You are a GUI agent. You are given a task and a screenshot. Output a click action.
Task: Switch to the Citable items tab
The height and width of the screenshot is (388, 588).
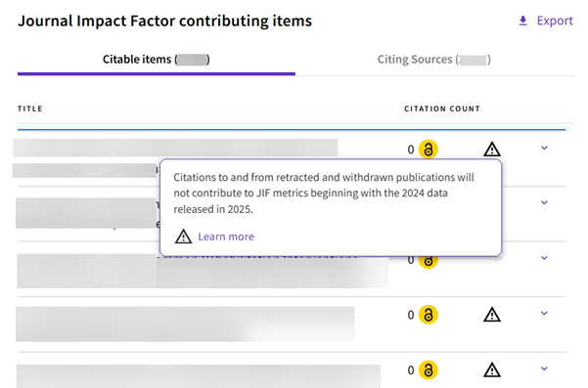156,60
